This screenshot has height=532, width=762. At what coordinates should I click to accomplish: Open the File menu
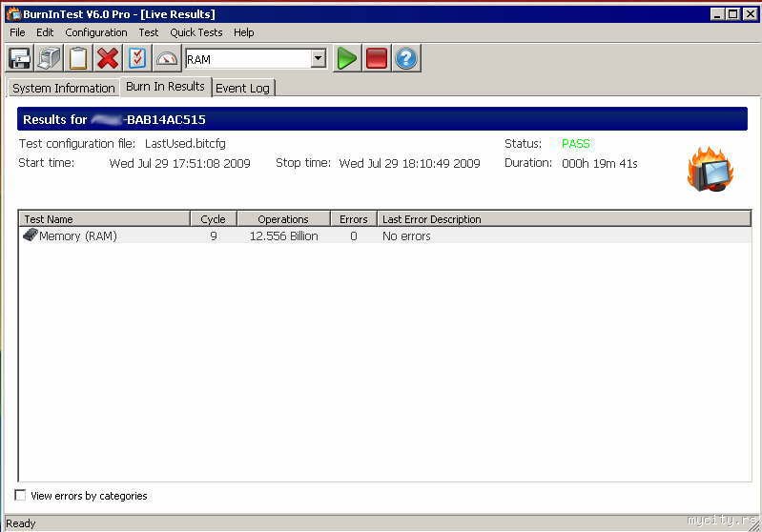pyautogui.click(x=17, y=32)
